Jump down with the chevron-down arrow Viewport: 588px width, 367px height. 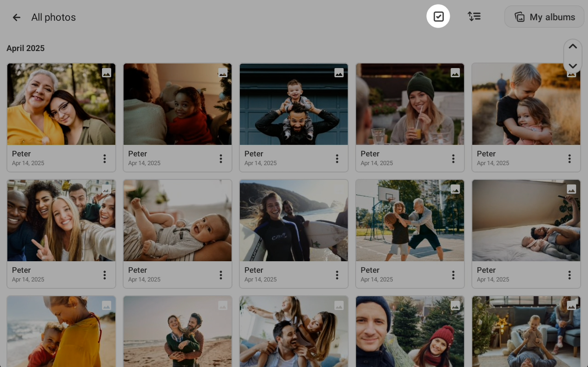(x=573, y=66)
